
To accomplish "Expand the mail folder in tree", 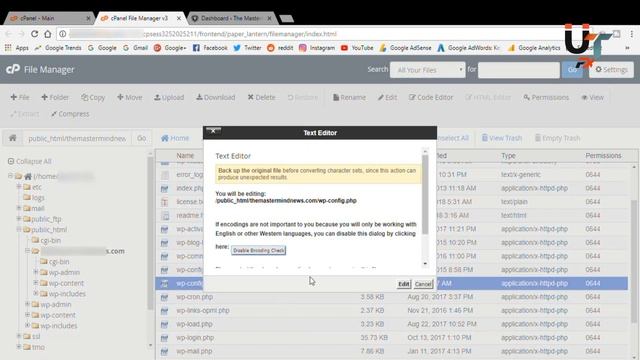I will pos(19,208).
